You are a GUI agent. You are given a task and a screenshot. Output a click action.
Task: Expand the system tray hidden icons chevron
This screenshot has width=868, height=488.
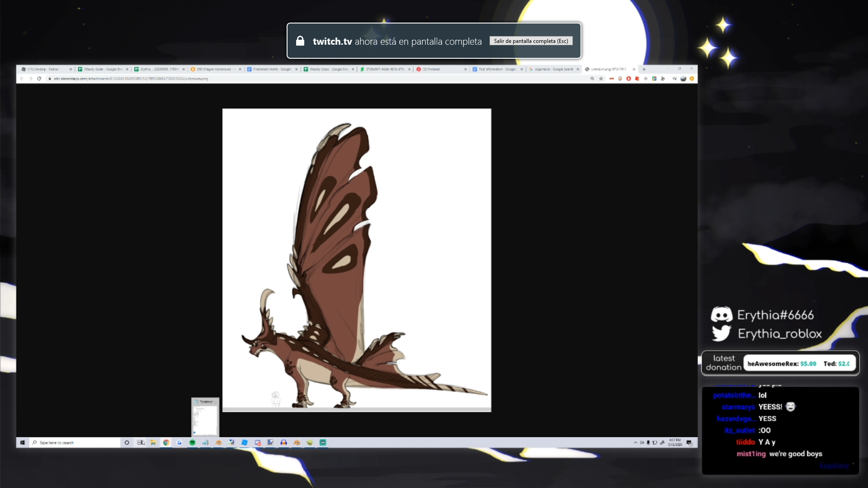coord(636,443)
